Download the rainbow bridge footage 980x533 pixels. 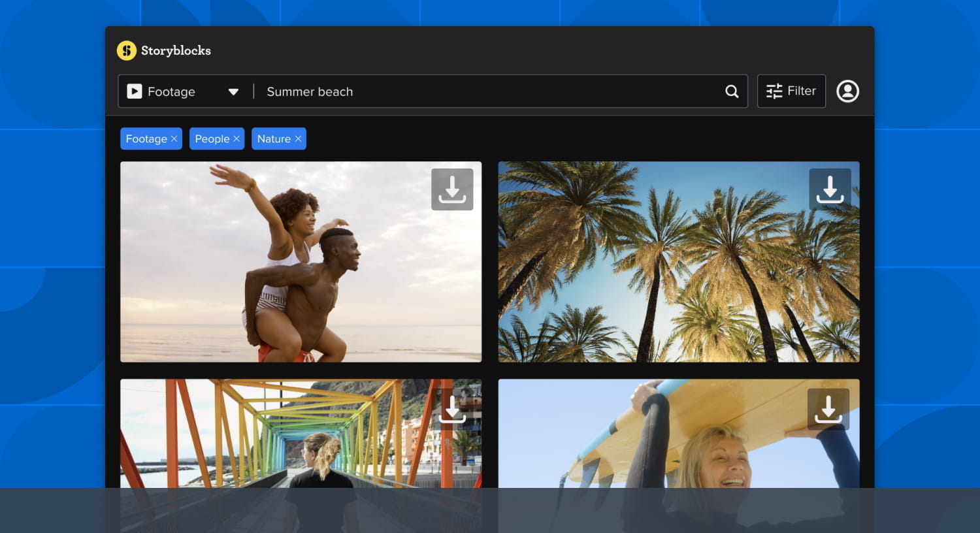click(452, 410)
